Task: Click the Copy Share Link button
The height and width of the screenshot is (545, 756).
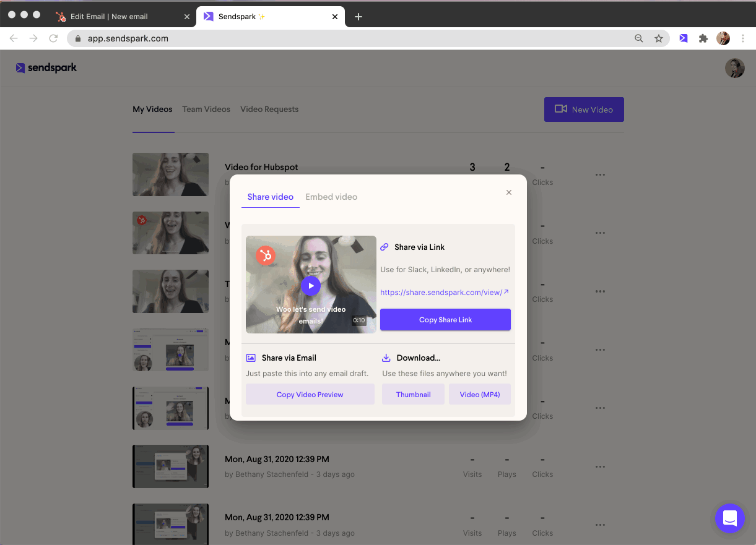Action: coord(445,320)
